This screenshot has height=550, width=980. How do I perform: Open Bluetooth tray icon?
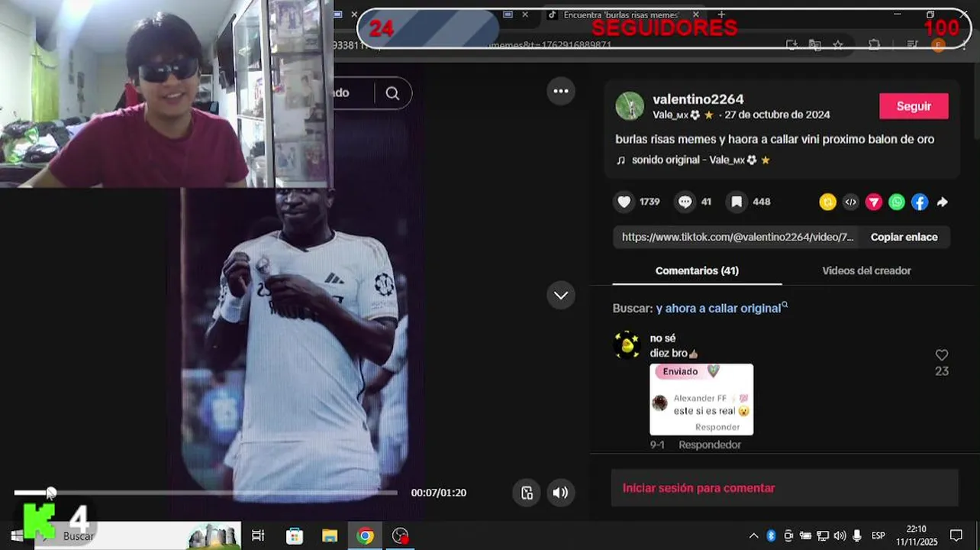pos(771,535)
